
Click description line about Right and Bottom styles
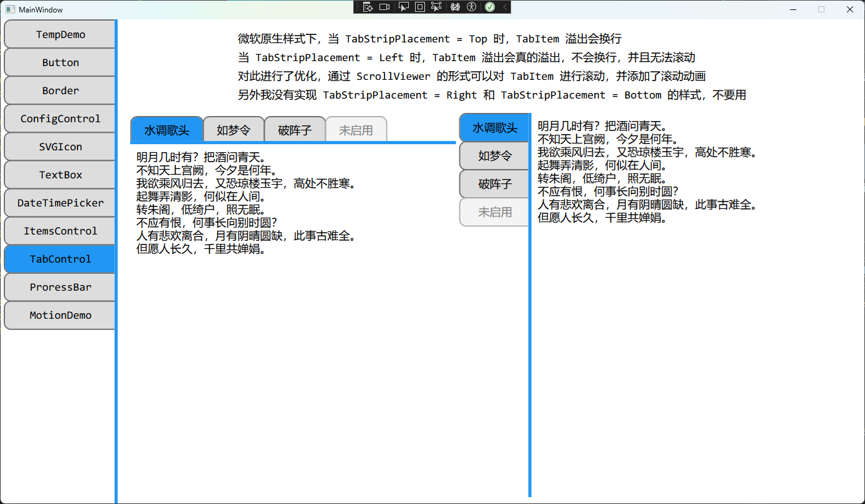click(492, 95)
